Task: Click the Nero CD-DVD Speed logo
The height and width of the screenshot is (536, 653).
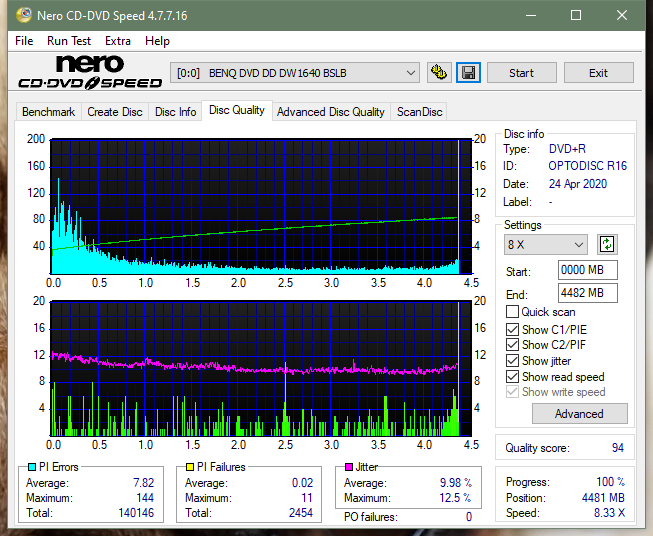Action: point(90,72)
